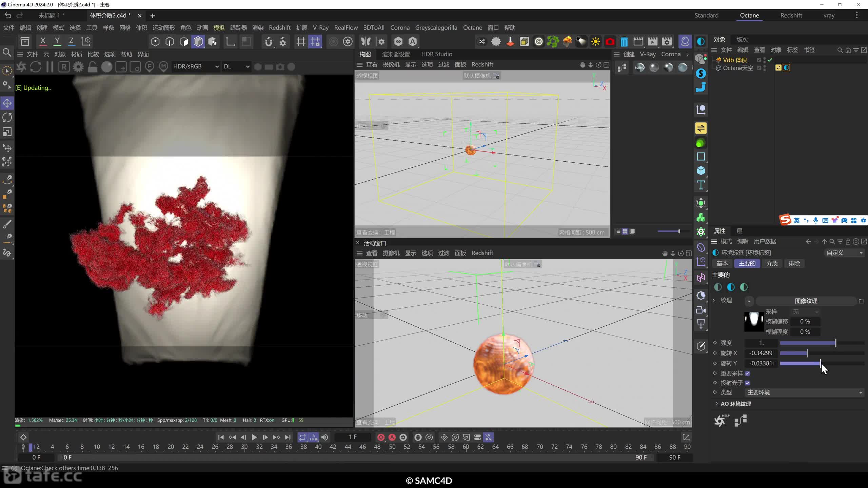Click the 图像纹理 texture button
The image size is (868, 488).
806,301
